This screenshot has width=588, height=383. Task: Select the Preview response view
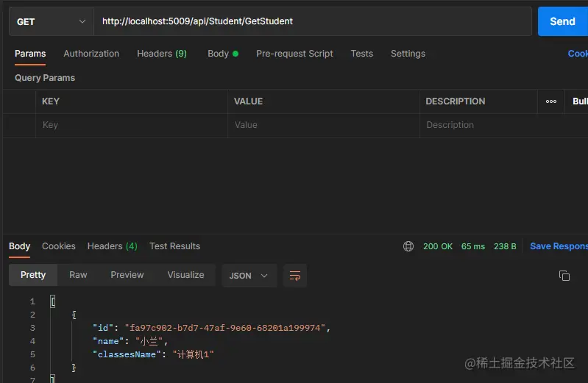tap(127, 275)
